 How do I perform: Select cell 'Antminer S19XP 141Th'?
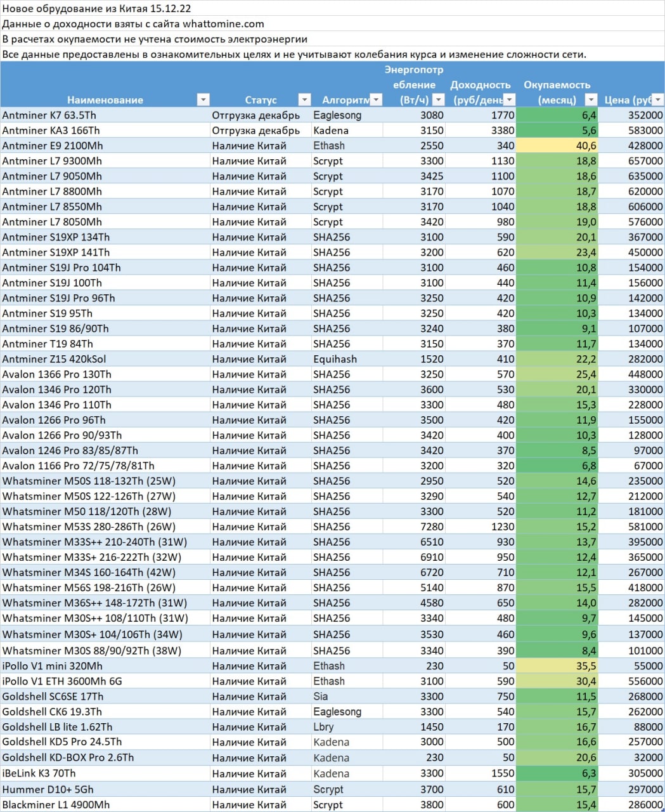pyautogui.click(x=105, y=252)
